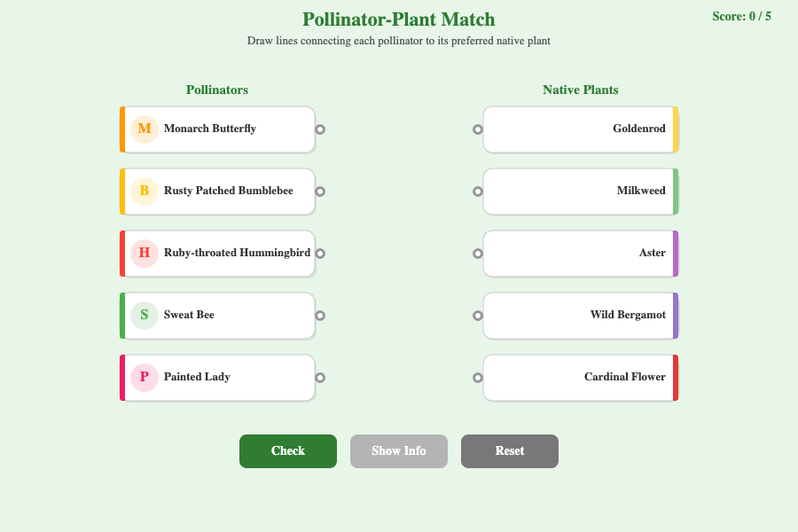Click the instructions subtitle about drawing lines
Viewport: 798px width, 532px height.
click(x=398, y=41)
